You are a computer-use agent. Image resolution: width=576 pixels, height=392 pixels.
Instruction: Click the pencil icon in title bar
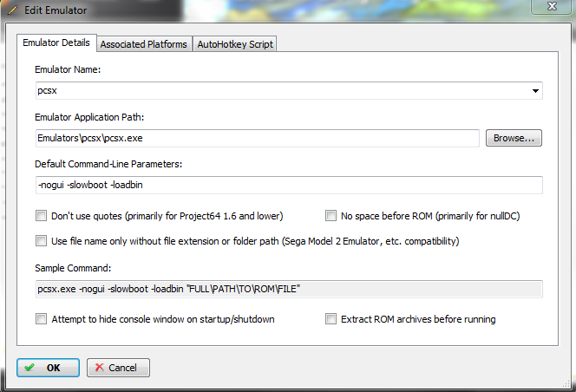[x=12, y=10]
